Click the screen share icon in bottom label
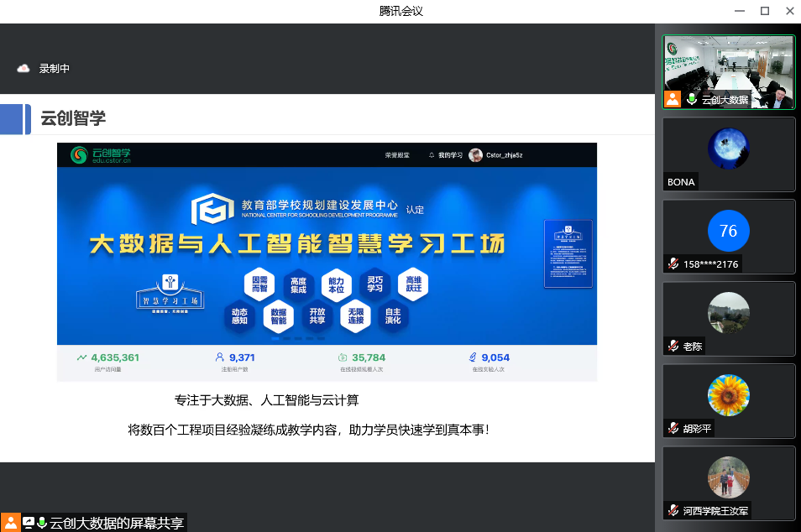Image resolution: width=801 pixels, height=532 pixels. tap(29, 523)
